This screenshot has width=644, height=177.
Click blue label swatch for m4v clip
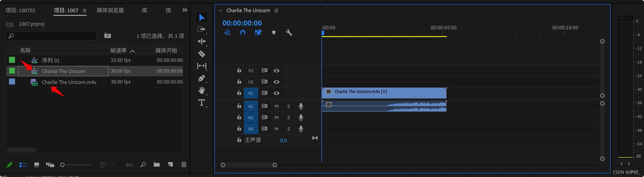12,82
